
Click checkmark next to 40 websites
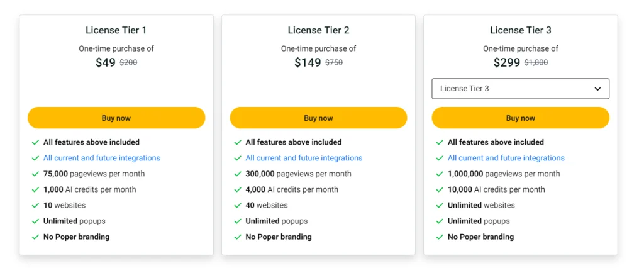click(238, 206)
